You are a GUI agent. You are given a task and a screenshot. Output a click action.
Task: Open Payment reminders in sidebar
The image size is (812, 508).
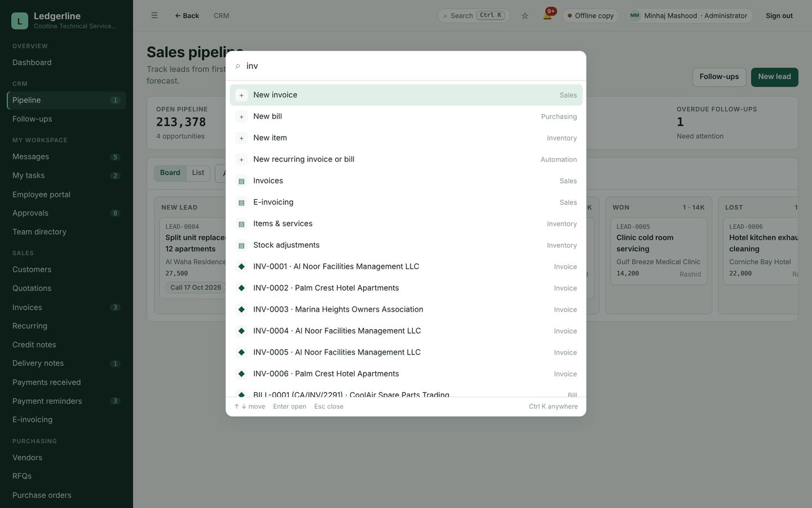coord(67,401)
